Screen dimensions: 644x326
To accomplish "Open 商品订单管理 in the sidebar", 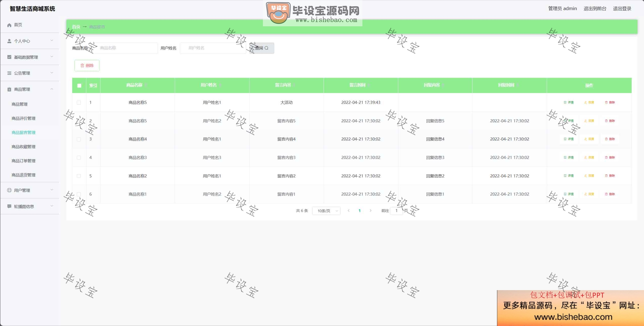I will pos(30,161).
